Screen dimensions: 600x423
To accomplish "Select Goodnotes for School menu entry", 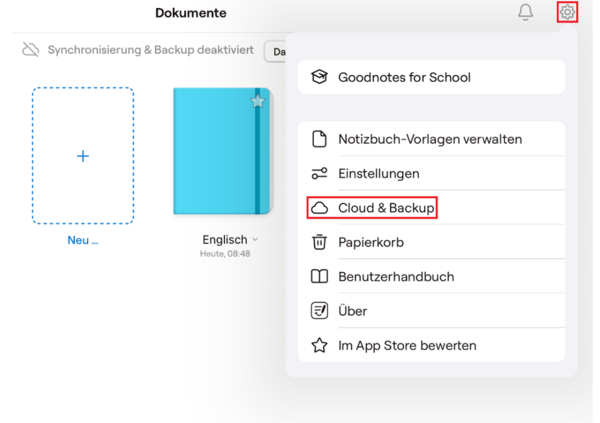I will [431, 77].
